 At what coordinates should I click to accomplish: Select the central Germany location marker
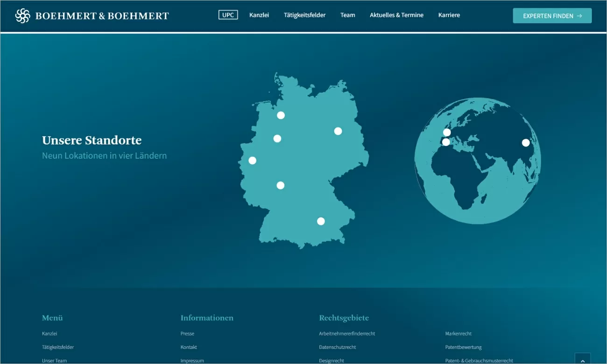tap(280, 185)
